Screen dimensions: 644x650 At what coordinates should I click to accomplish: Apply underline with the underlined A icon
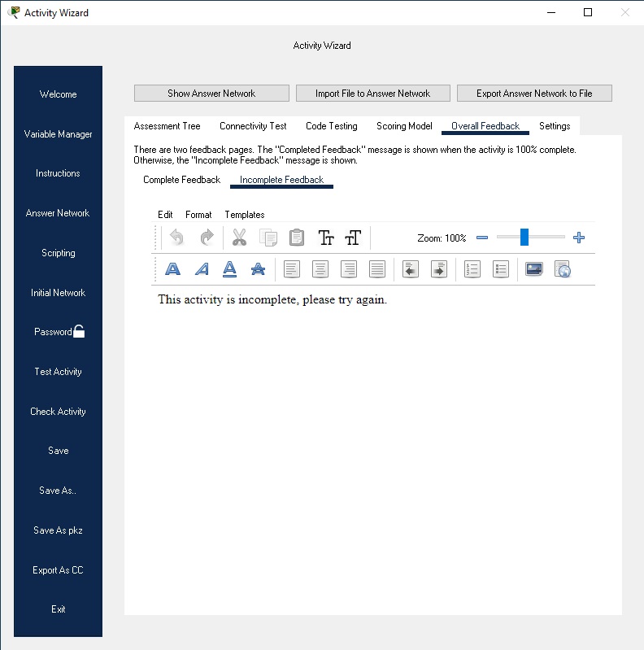(x=229, y=269)
